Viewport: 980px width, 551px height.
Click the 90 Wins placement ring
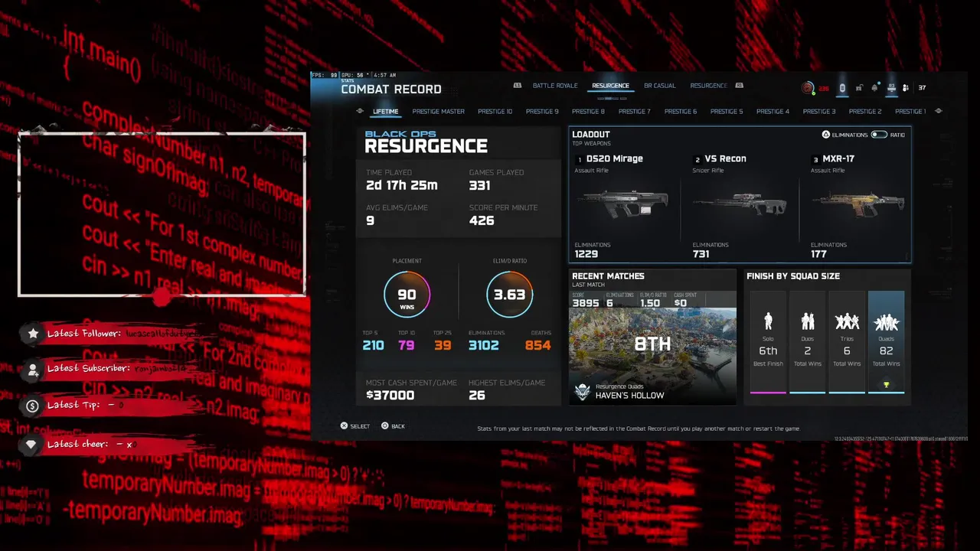click(x=407, y=295)
